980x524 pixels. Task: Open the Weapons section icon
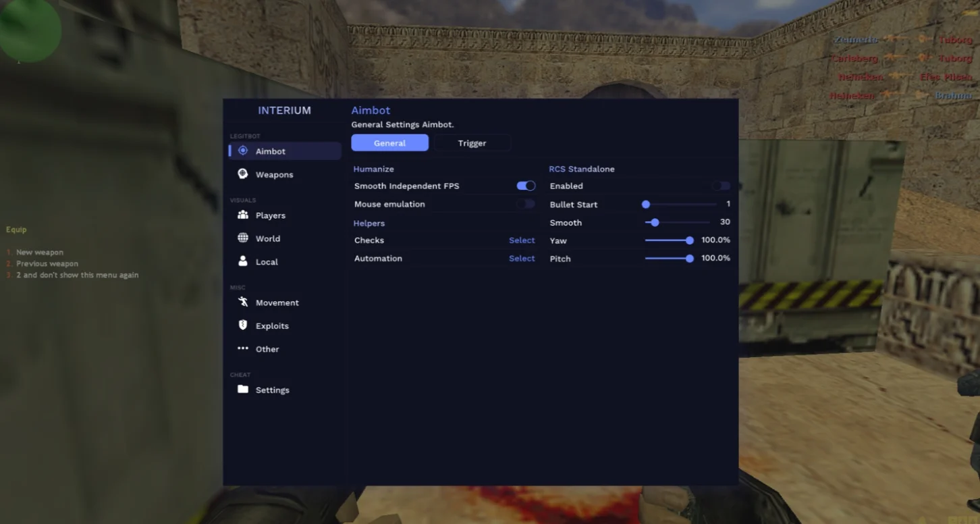coord(243,174)
